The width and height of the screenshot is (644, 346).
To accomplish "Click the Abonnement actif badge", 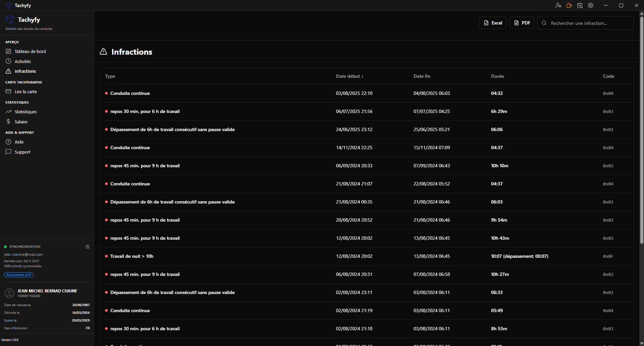I will pyautogui.click(x=18, y=275).
